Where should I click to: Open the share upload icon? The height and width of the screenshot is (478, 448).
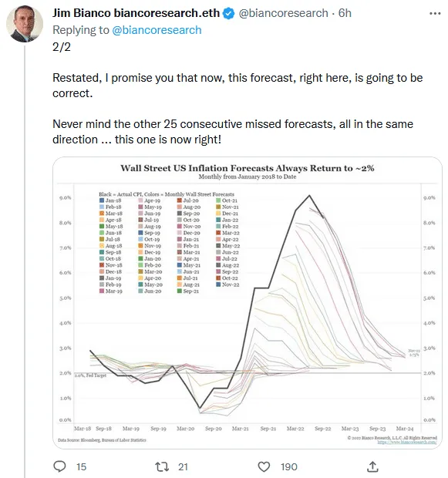(372, 466)
